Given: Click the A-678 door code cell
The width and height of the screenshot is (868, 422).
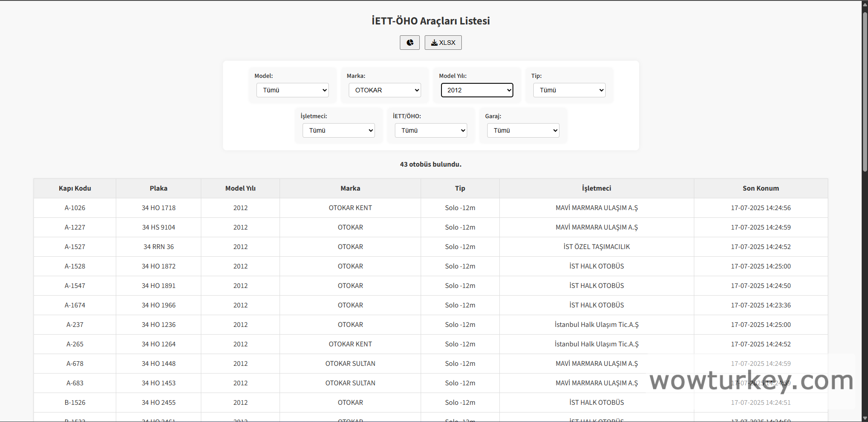Looking at the screenshot, I should (75, 364).
